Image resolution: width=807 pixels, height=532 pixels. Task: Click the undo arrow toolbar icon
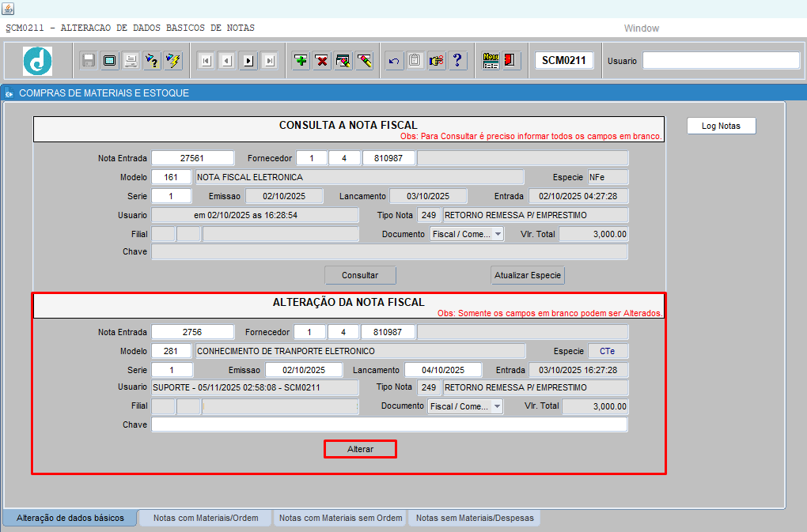[394, 61]
